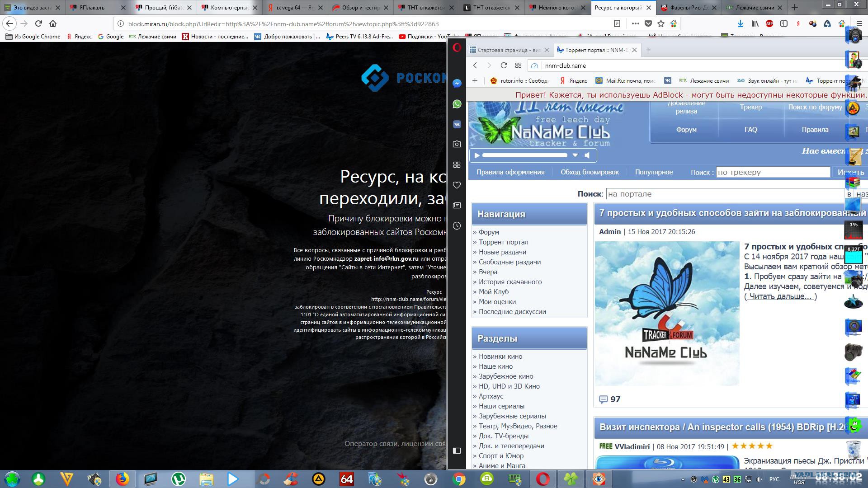Switch to rx vega 64 Firefox tab
This screenshot has height=488, width=868.
click(295, 8)
